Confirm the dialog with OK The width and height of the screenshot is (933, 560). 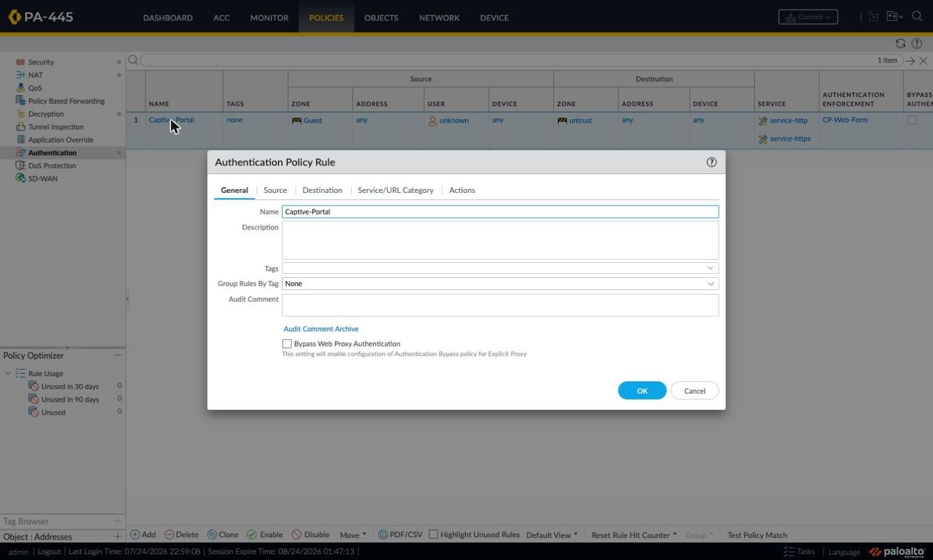(642, 391)
